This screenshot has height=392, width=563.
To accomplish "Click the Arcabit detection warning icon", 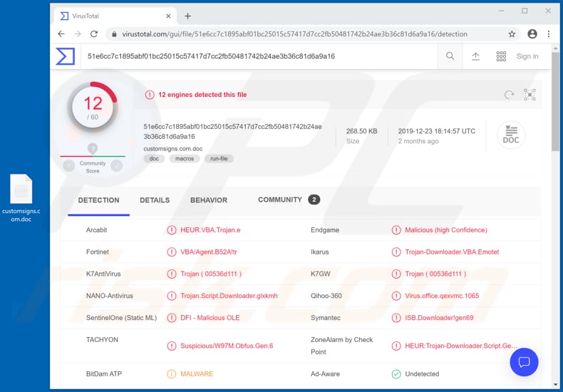I will click(x=172, y=229).
